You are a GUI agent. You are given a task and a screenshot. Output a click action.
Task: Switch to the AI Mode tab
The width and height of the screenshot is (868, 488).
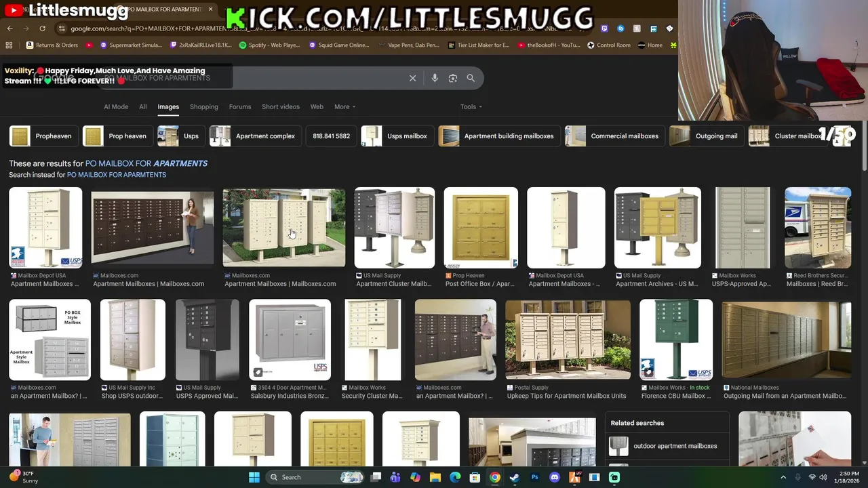coord(116,106)
